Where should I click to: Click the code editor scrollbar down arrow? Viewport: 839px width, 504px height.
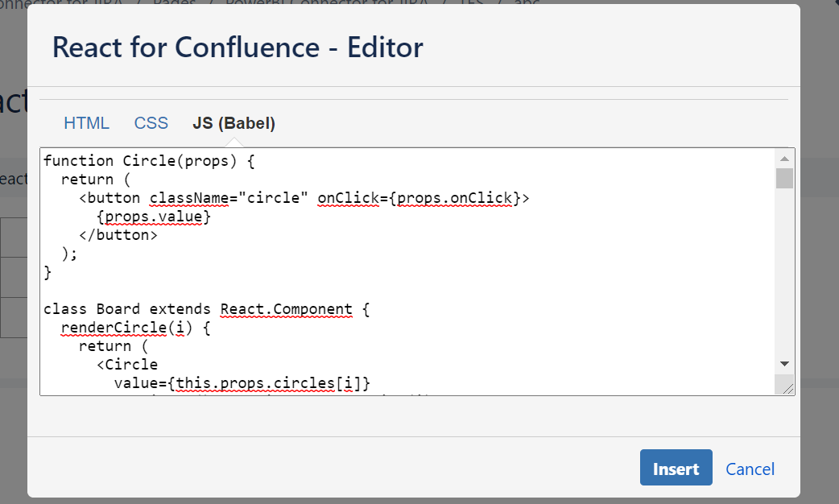pyautogui.click(x=784, y=364)
